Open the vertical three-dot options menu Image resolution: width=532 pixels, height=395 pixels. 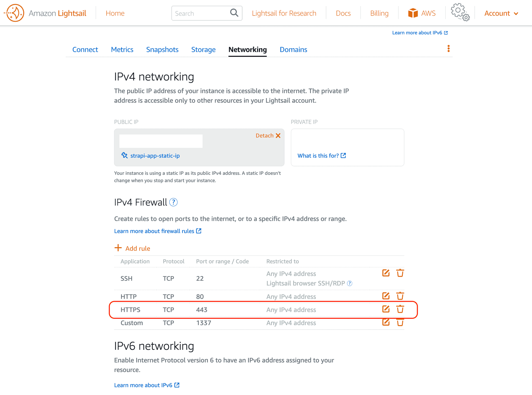(x=448, y=49)
